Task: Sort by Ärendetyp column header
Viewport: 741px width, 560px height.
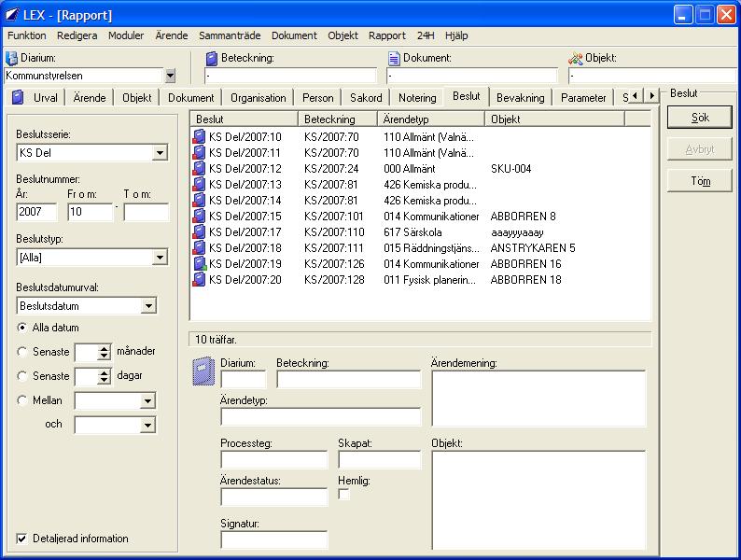Action: click(x=431, y=119)
